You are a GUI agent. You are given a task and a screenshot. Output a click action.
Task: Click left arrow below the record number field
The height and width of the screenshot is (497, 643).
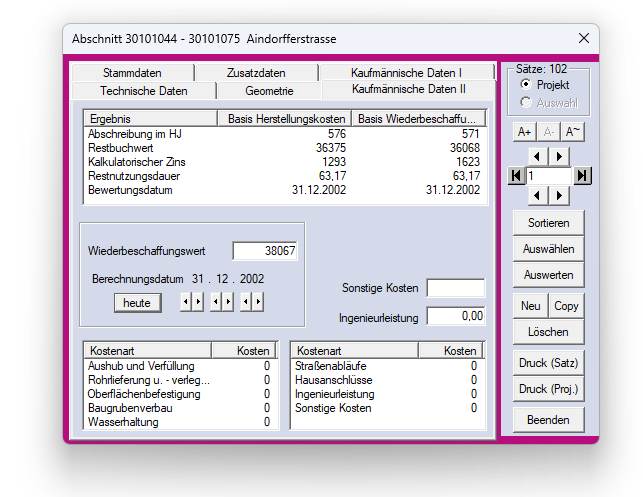tap(538, 195)
